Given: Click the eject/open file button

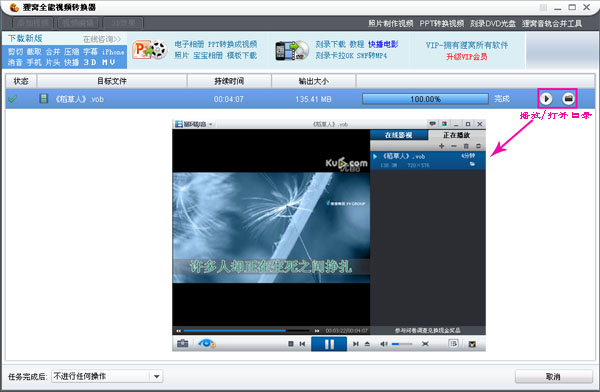Looking at the screenshot, I should pos(367,344).
